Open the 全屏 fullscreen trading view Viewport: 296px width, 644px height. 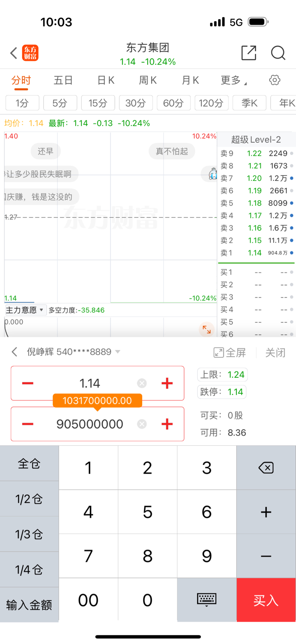tap(230, 352)
